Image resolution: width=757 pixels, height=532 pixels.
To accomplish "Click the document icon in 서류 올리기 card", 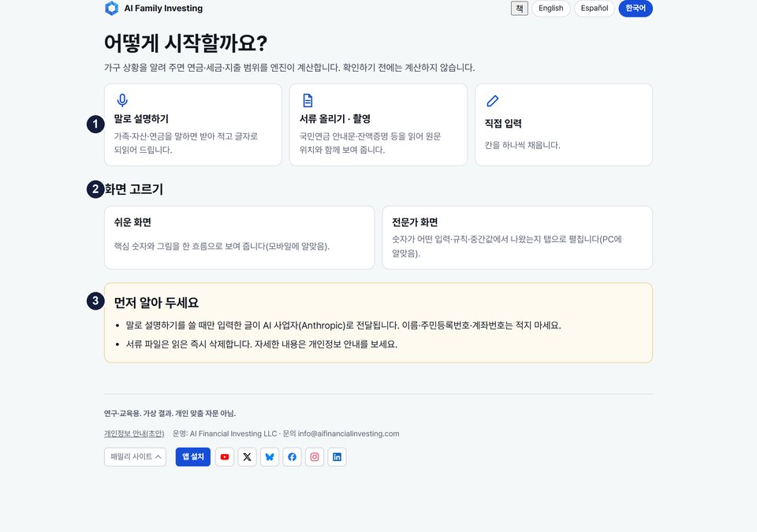I will [308, 100].
